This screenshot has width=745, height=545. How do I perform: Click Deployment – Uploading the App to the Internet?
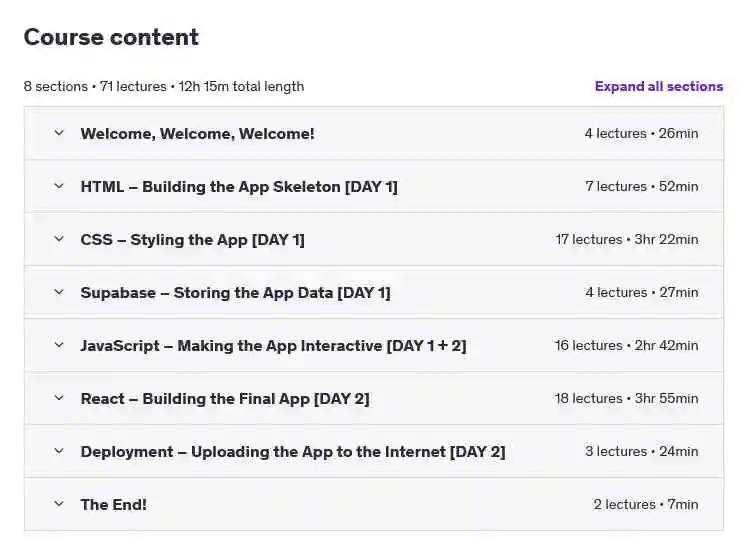(293, 451)
